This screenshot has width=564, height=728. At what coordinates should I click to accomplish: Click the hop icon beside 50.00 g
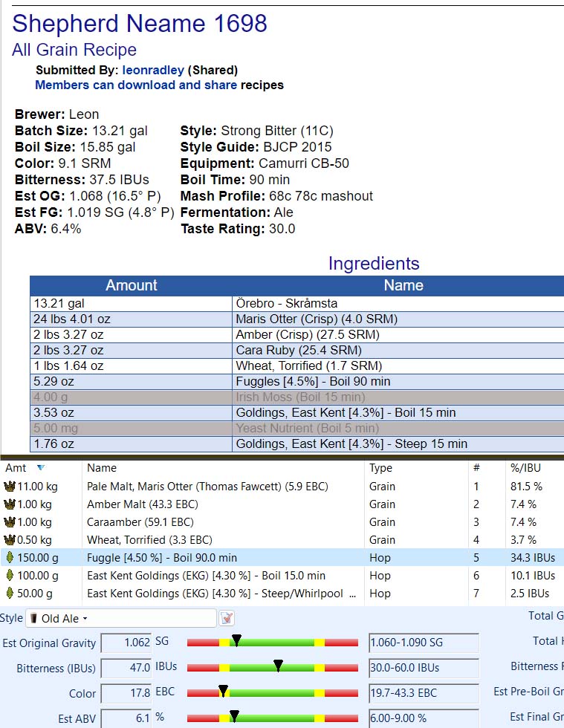click(10, 593)
